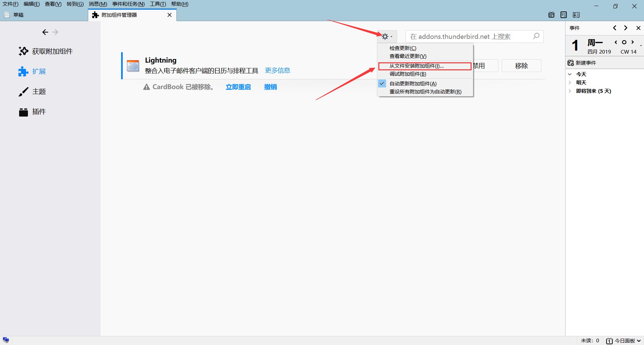644x345 pixels.
Task: Go to previous day in mini calendar
Action: (615, 42)
